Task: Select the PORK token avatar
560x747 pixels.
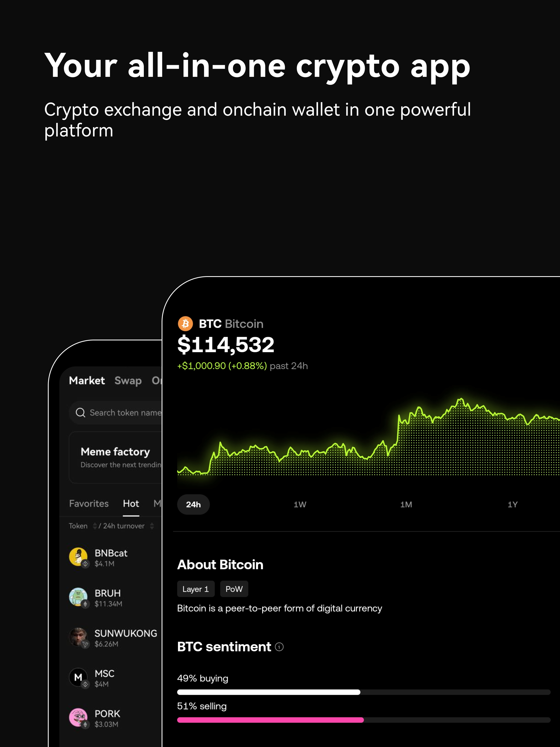Action: (x=79, y=717)
